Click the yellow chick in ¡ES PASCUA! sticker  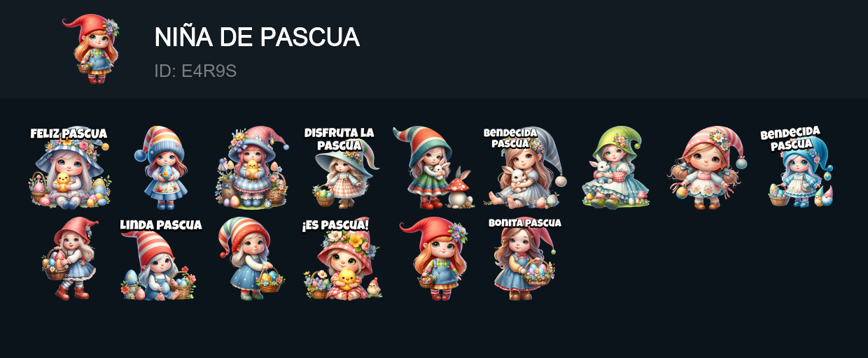pyautogui.click(x=347, y=281)
